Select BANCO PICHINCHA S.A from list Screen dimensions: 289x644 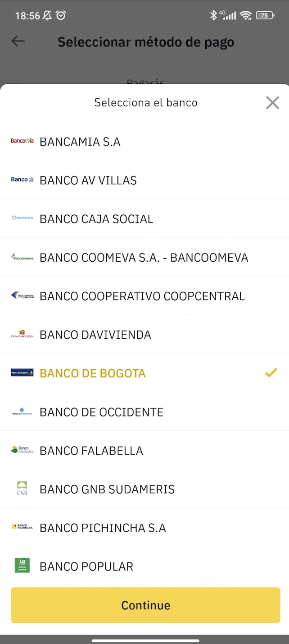tap(144, 527)
